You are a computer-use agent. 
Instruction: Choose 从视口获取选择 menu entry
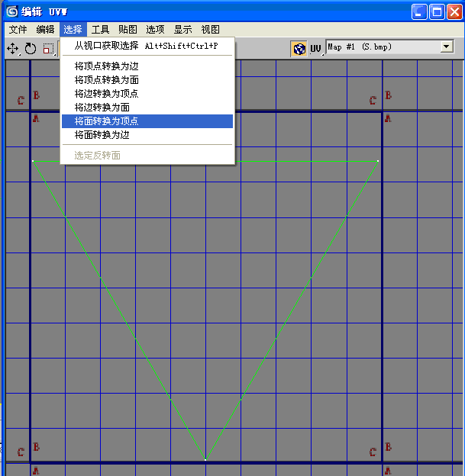[147, 46]
